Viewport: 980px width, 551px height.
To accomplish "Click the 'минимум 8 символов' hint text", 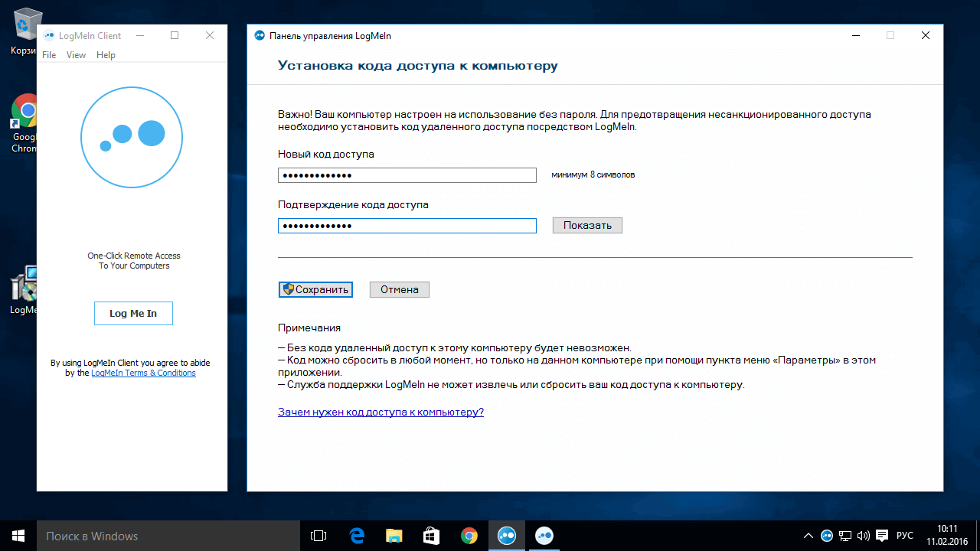I will 593,174.
